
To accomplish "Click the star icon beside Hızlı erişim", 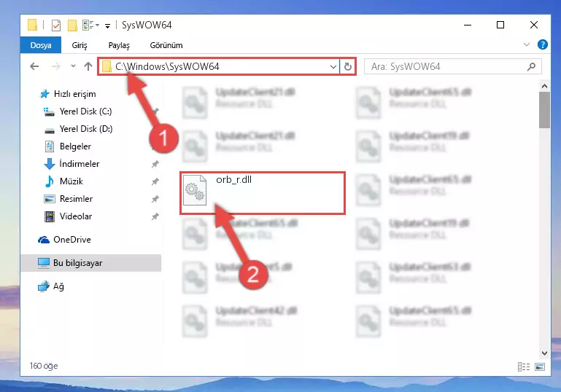I will point(45,94).
